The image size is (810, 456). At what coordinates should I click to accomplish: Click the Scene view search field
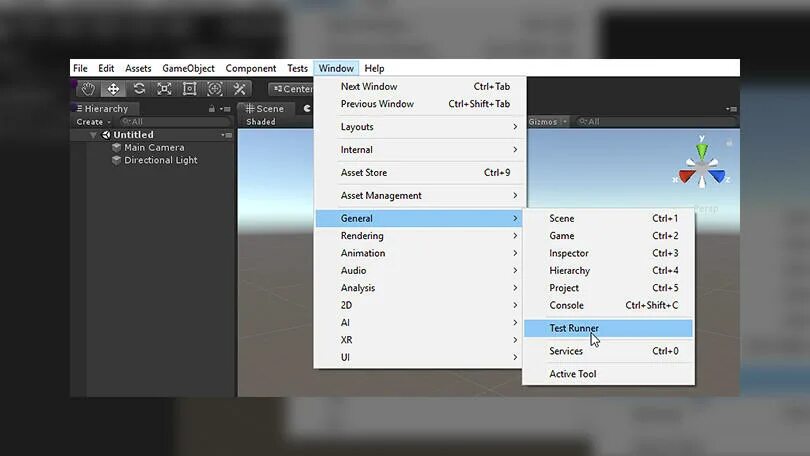coord(655,122)
